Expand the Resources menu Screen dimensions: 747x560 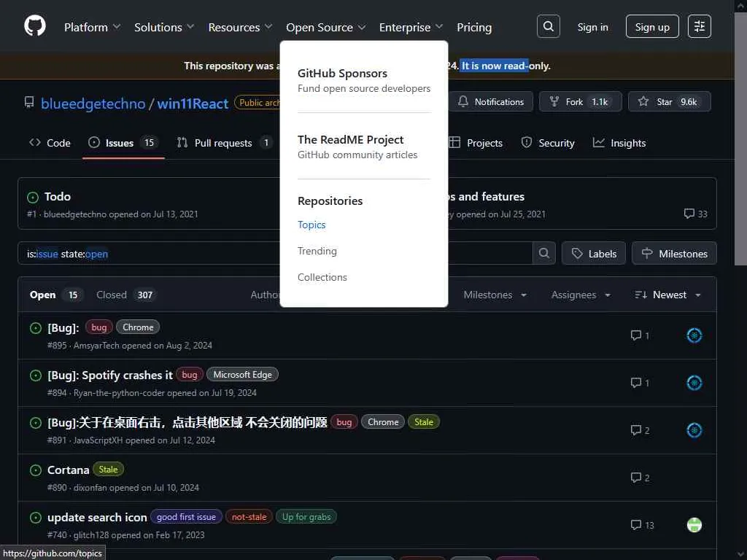pyautogui.click(x=240, y=27)
